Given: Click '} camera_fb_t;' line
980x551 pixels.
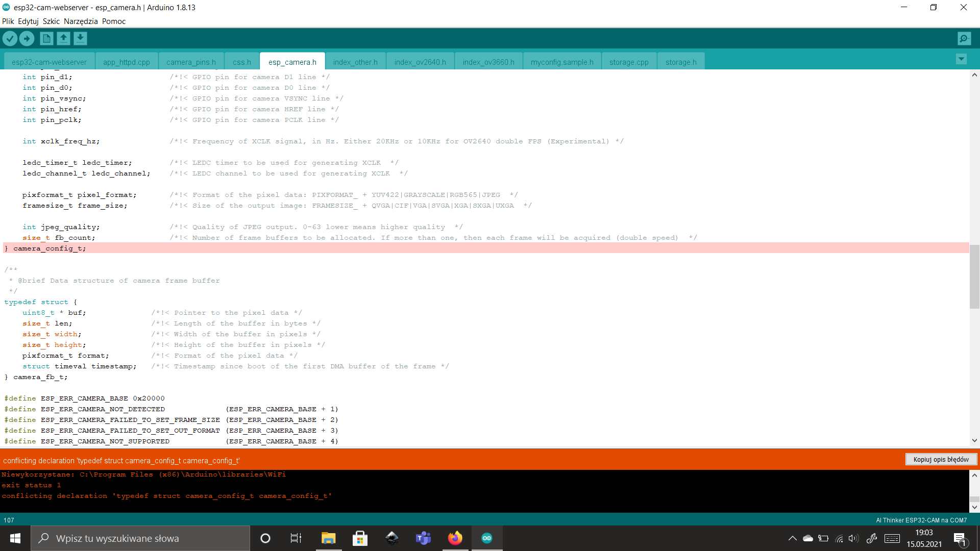Looking at the screenshot, I should click(x=36, y=377).
